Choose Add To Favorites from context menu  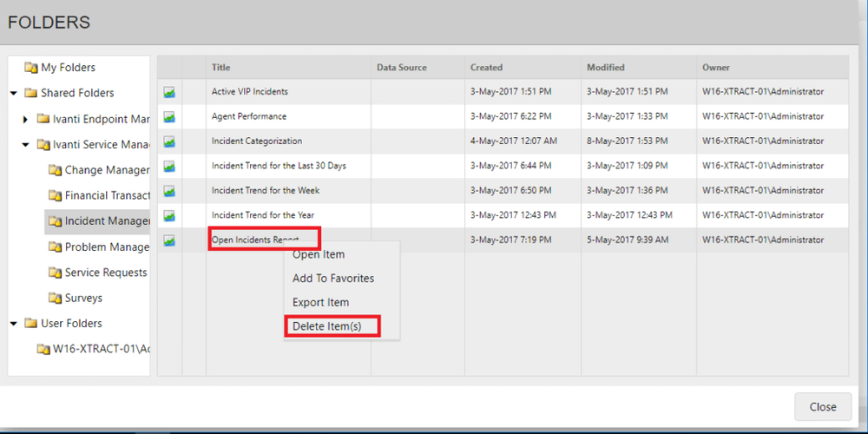[333, 279]
